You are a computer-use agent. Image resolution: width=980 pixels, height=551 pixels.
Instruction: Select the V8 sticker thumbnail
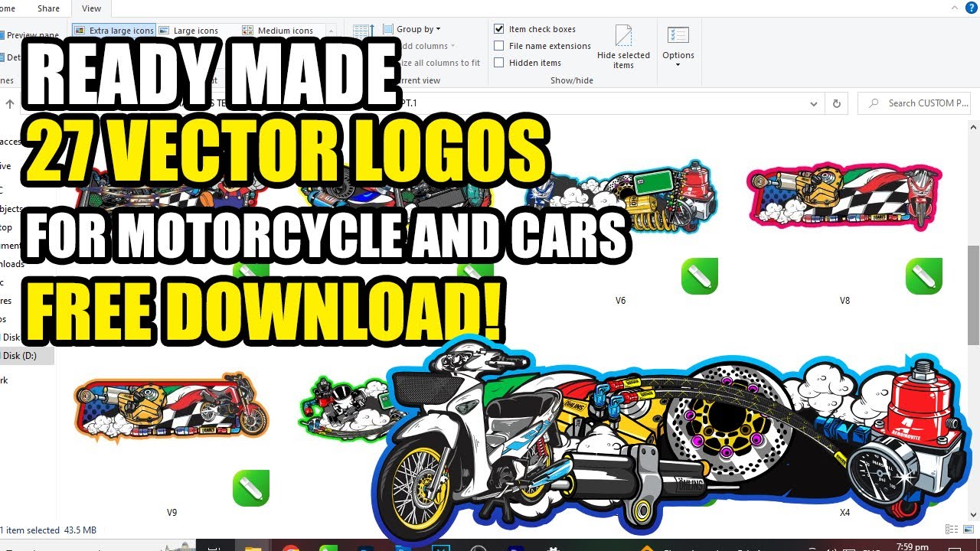844,196
